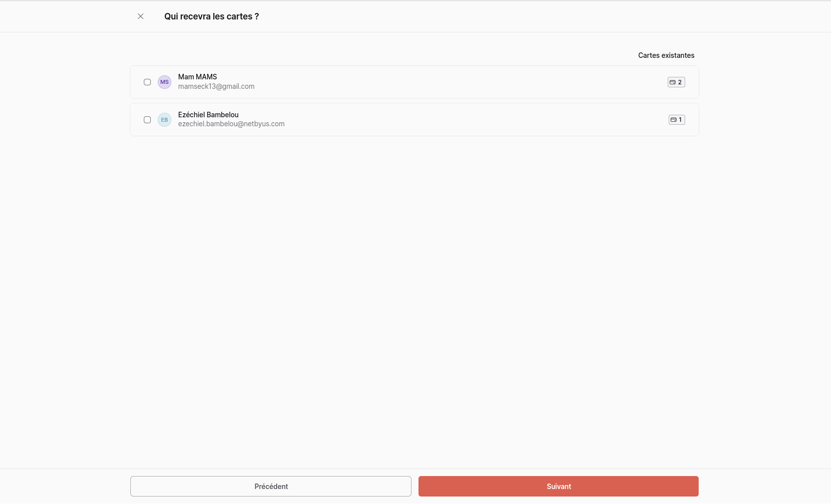Click the Ezéchiel Bambelou name label
The width and height of the screenshot is (831, 504).
(x=208, y=115)
